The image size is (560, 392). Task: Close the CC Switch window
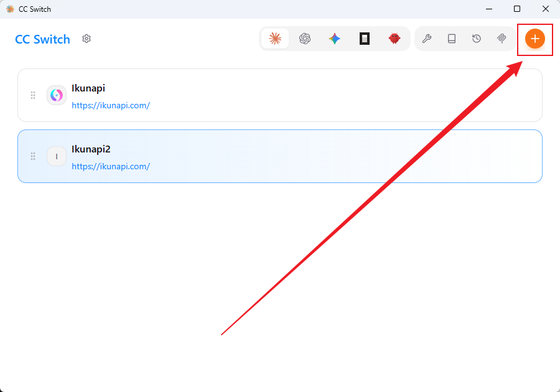545,9
